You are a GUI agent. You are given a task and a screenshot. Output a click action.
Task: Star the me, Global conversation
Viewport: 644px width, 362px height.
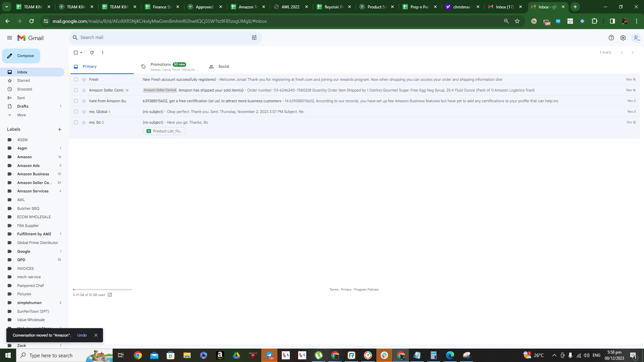tap(84, 112)
